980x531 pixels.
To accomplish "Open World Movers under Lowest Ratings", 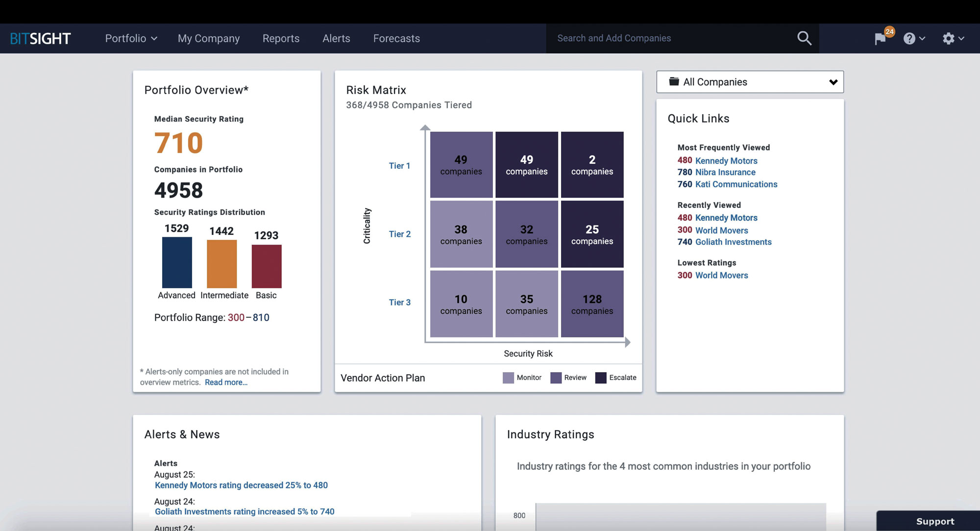I will (x=721, y=275).
